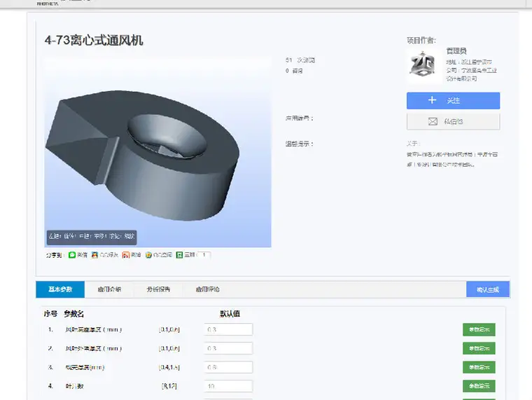Click green 参数图示 button for row 1
Screen dimensions: 532x400
click(479, 329)
